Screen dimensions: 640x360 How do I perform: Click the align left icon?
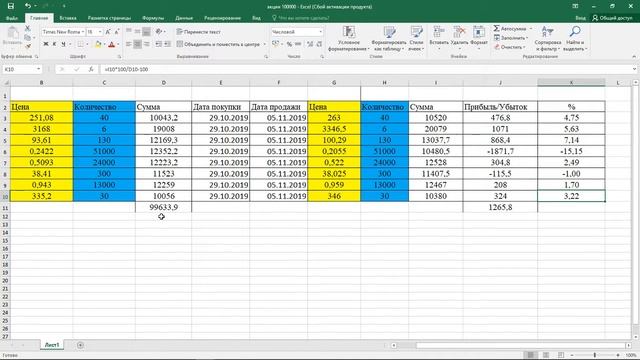click(129, 44)
